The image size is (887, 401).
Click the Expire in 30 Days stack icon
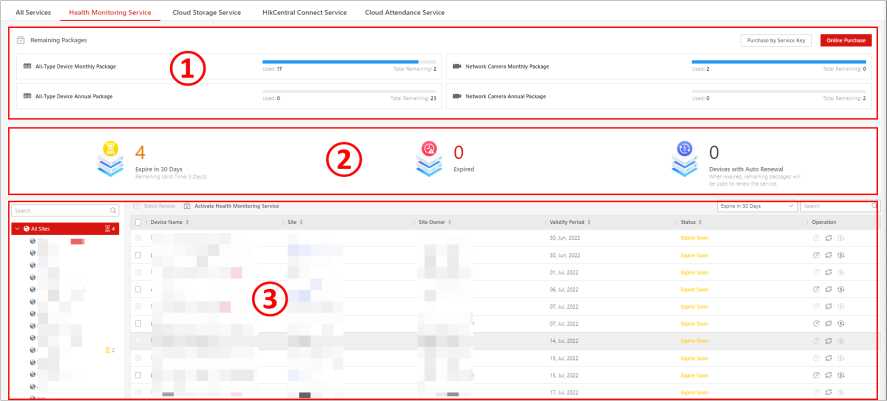(111, 159)
